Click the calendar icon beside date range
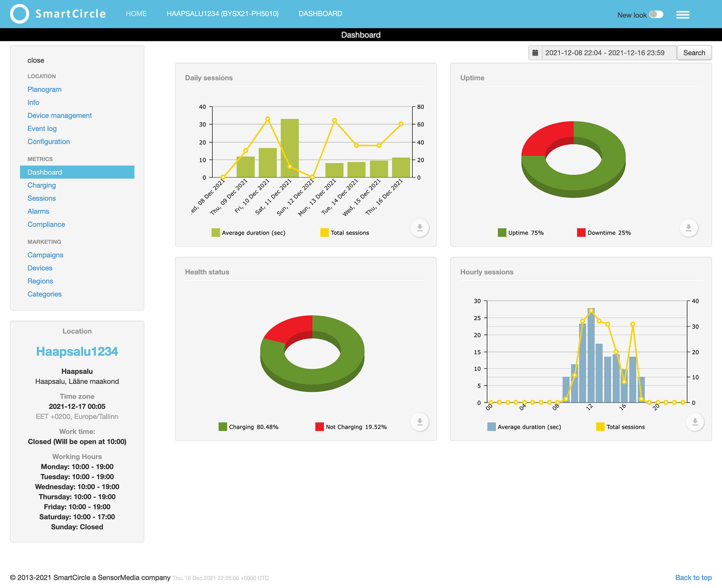 point(535,53)
